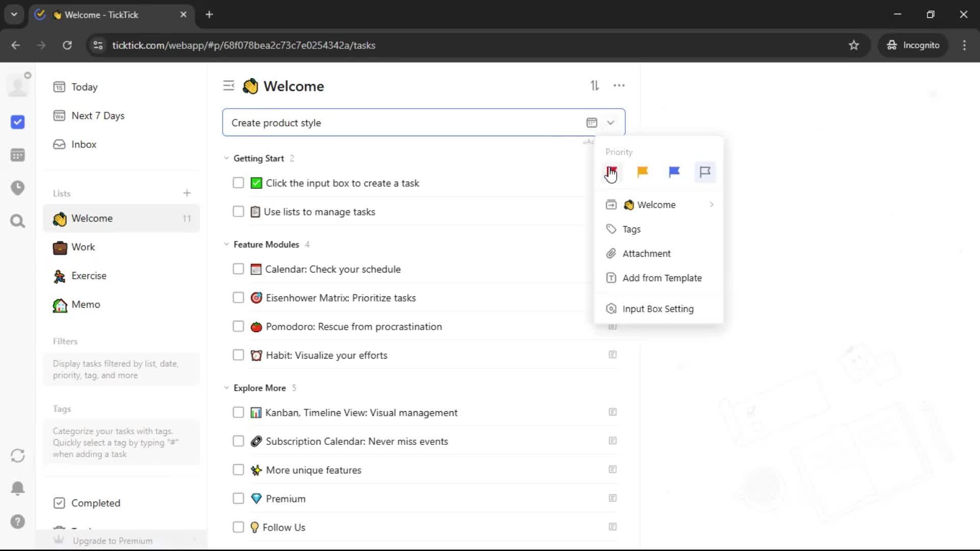Expand the Welcome list submenu arrow
This screenshot has height=551, width=980.
tap(712, 205)
